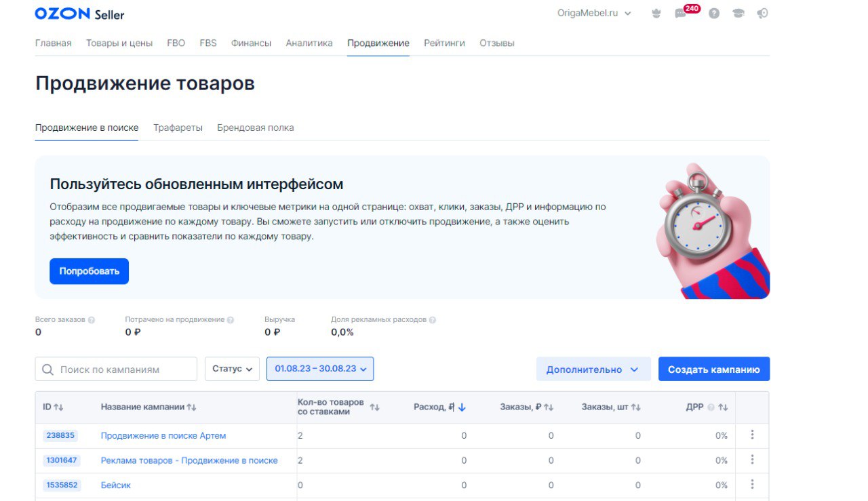Sort table by ID column arrows
Image resolution: width=868 pixels, height=501 pixels.
point(58,407)
